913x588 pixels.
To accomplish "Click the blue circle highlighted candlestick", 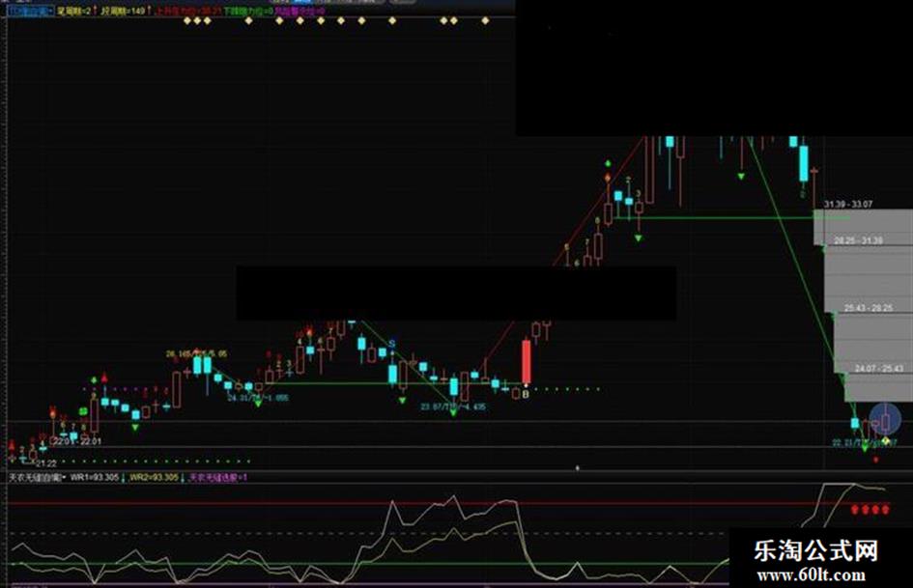I will (x=885, y=419).
